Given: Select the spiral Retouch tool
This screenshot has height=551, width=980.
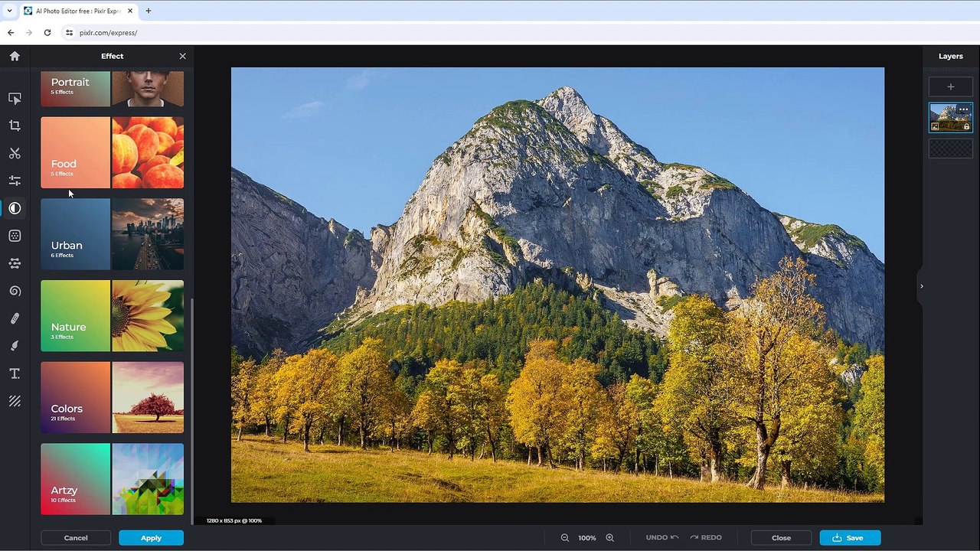Looking at the screenshot, I should [x=15, y=291].
